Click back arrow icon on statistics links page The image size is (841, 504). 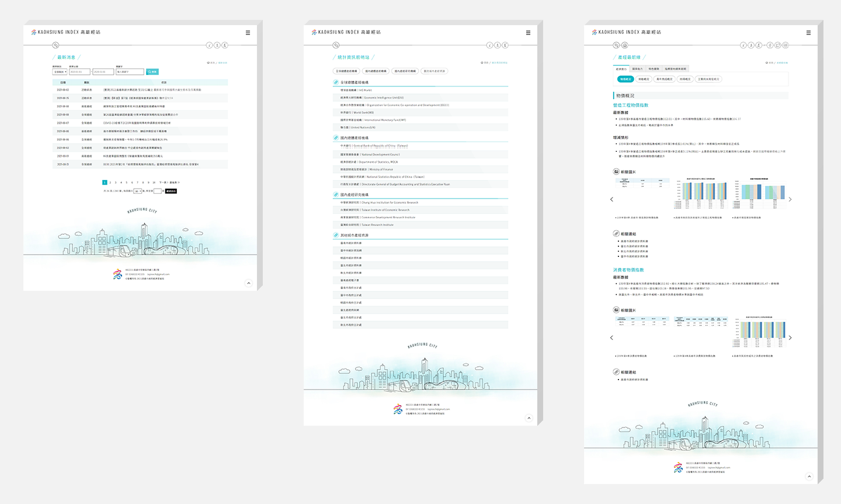pyautogui.click(x=336, y=45)
